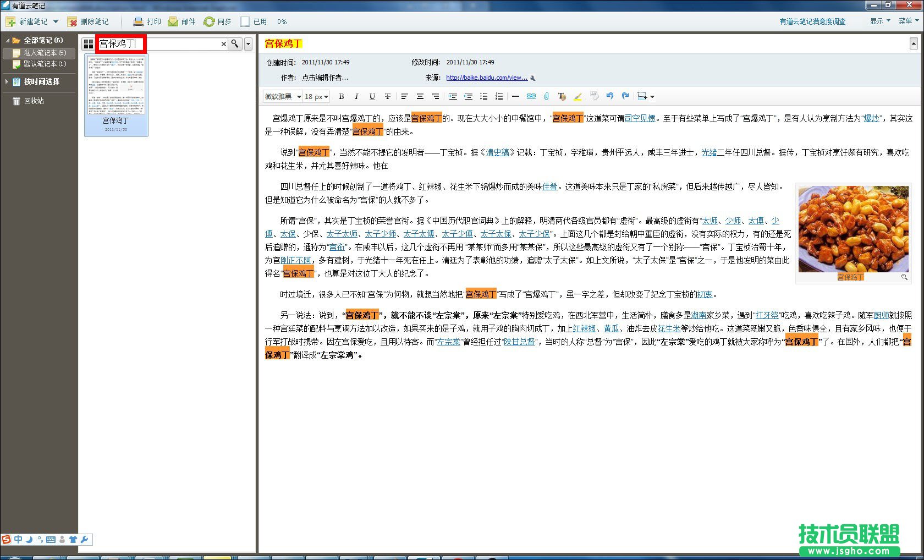Toggle underline formatting
This screenshot has width=924, height=560.
pyautogui.click(x=372, y=96)
